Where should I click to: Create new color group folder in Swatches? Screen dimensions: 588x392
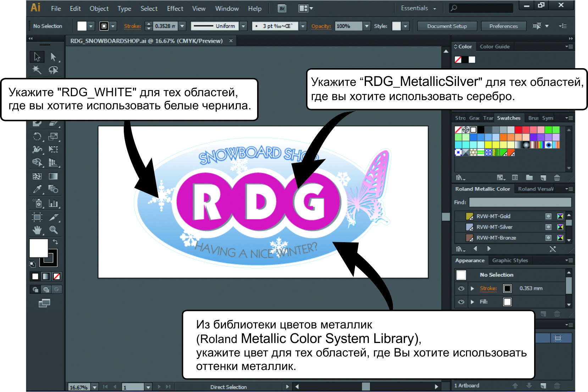click(529, 178)
